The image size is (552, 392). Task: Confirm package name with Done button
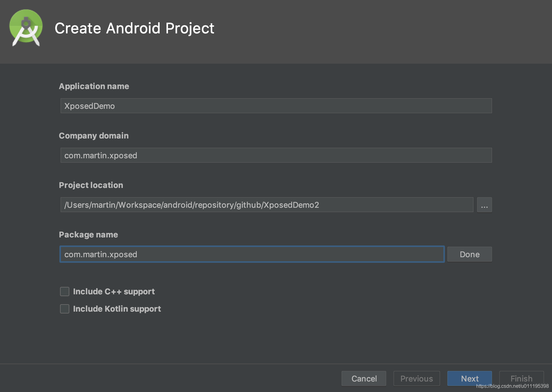469,254
